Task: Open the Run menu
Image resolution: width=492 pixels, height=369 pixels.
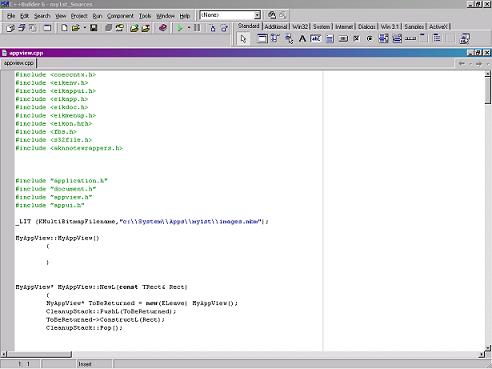Action: pos(97,16)
